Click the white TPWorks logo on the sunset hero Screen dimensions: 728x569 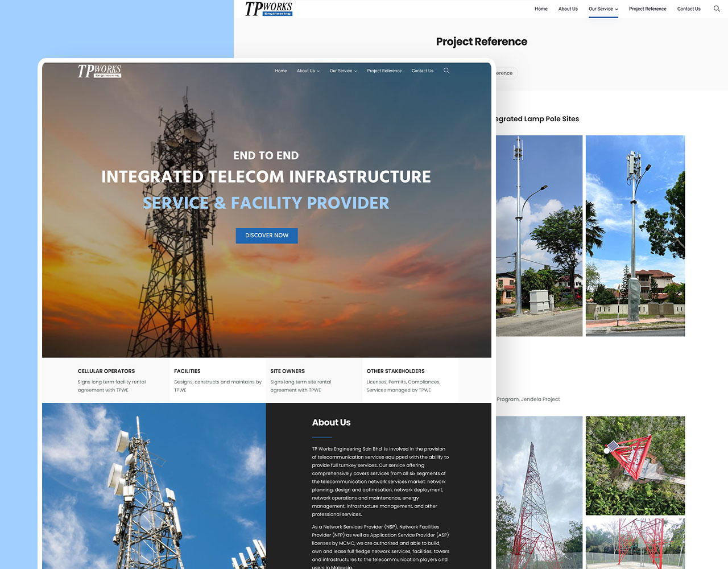tap(100, 71)
